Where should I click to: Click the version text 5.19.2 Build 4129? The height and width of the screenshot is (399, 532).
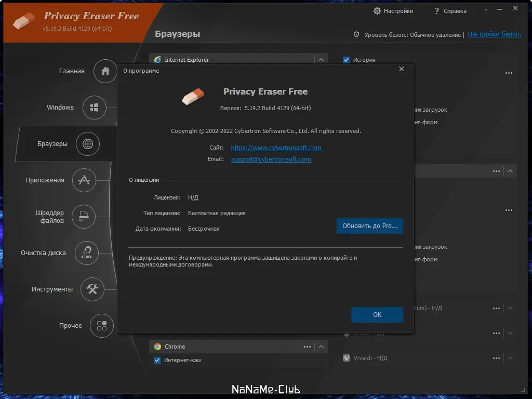pyautogui.click(x=277, y=108)
